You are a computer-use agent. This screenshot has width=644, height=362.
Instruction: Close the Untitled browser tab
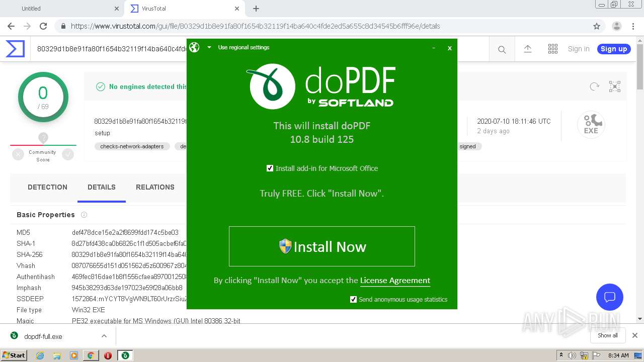[x=116, y=9]
